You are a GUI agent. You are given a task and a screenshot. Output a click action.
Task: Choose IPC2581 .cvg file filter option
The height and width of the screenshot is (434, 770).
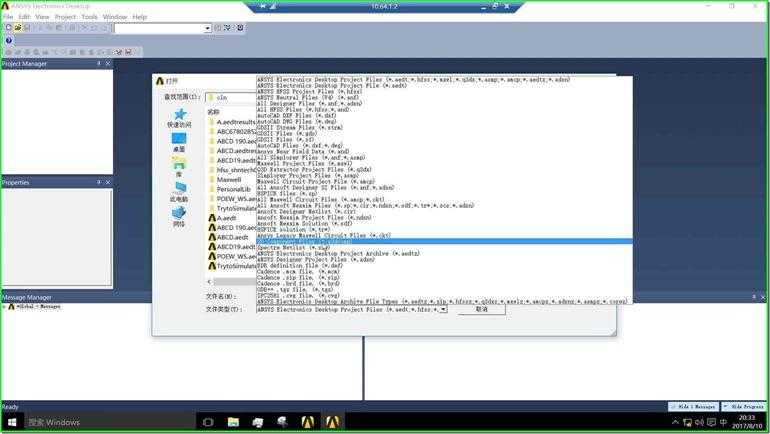tap(298, 296)
